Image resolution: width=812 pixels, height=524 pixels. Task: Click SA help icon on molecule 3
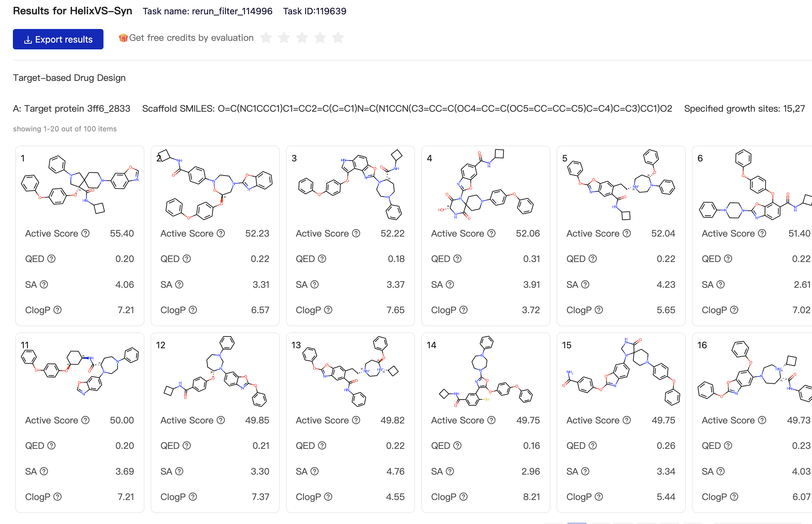(x=315, y=285)
